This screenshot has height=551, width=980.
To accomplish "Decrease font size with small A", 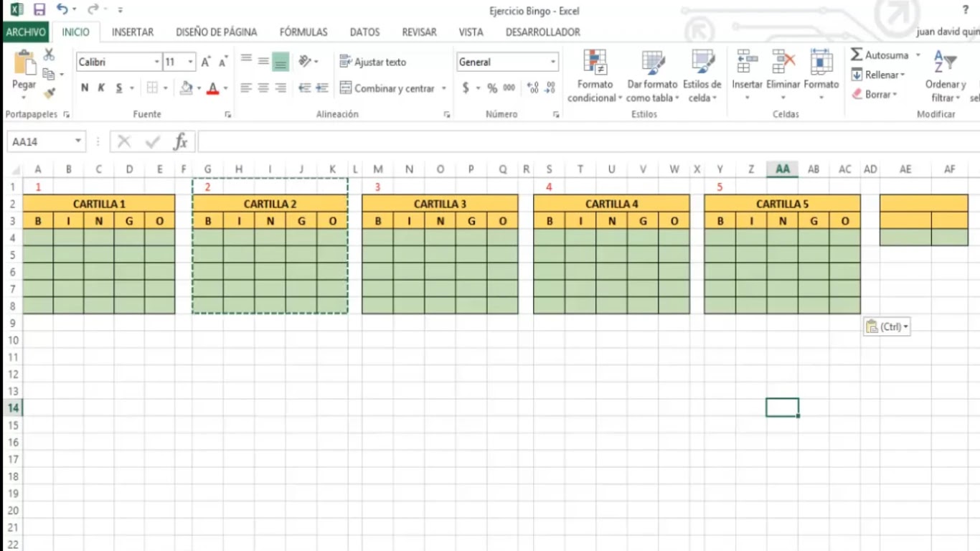I will tap(223, 62).
